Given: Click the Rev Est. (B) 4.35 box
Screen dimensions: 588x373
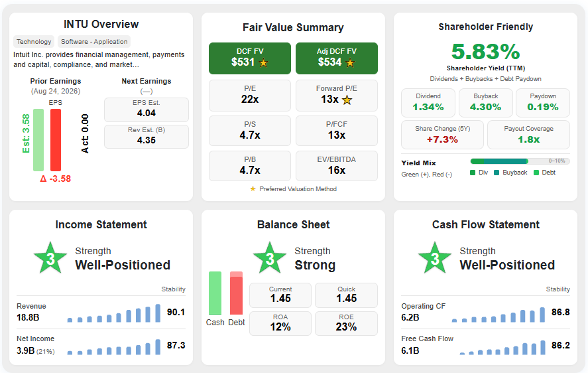Looking at the screenshot, I should tap(147, 137).
